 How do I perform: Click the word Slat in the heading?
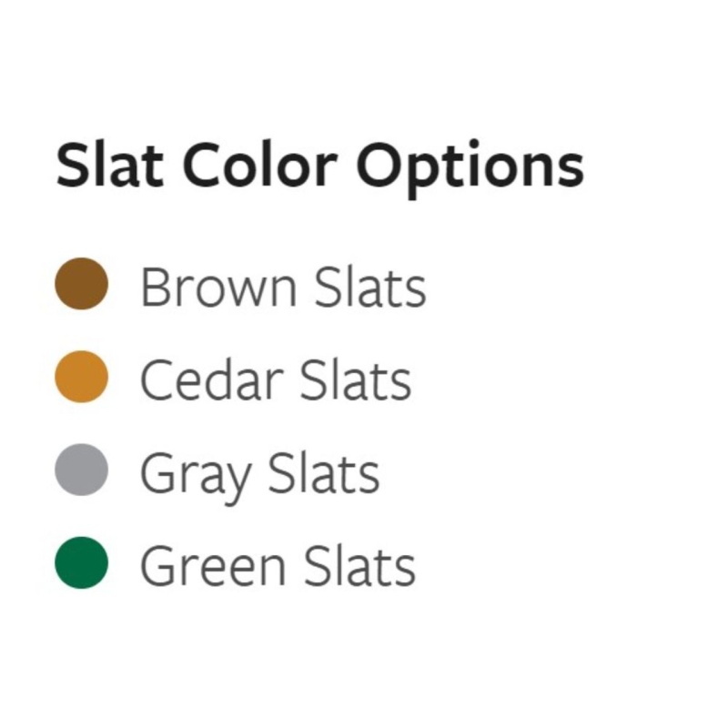(x=109, y=165)
